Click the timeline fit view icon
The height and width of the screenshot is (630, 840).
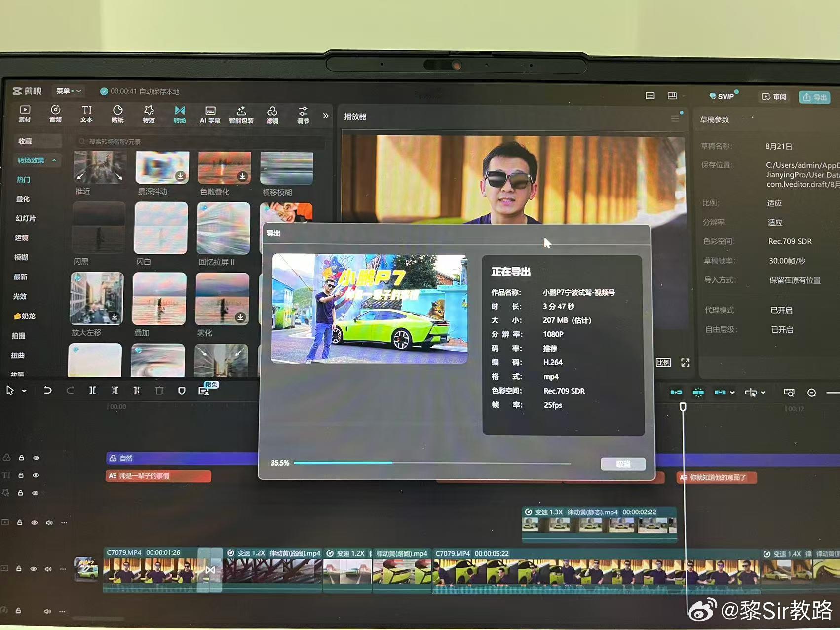pos(789,393)
